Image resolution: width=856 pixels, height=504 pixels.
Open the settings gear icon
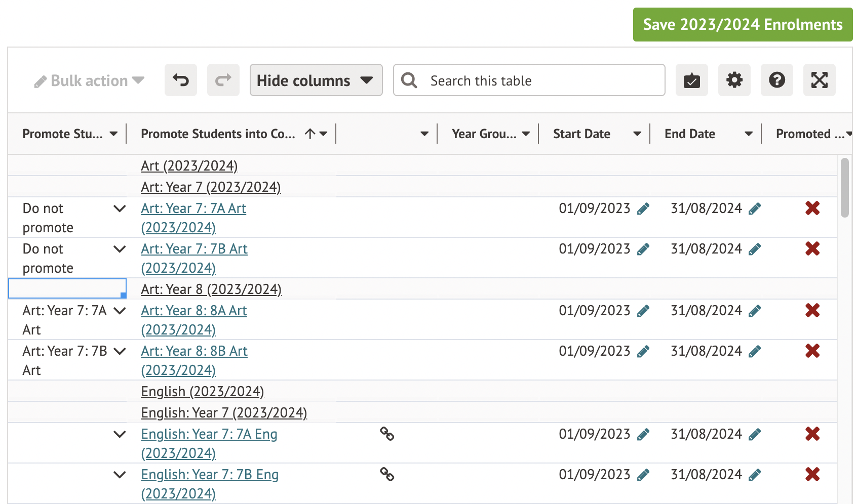[x=734, y=80]
